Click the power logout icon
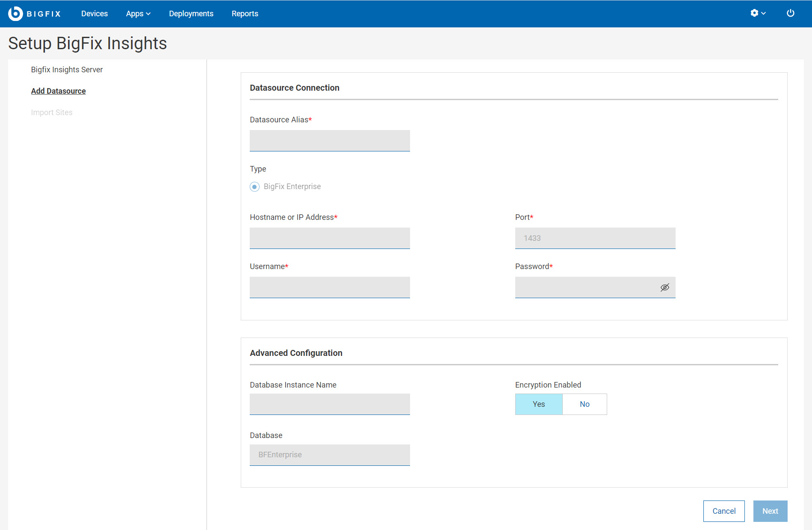This screenshot has width=812, height=530. (x=791, y=13)
